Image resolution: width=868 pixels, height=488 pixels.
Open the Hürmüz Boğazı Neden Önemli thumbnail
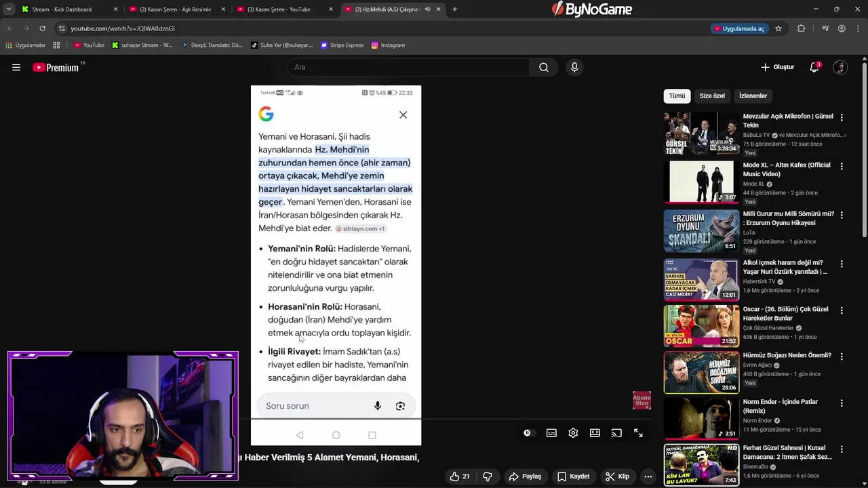pos(701,372)
